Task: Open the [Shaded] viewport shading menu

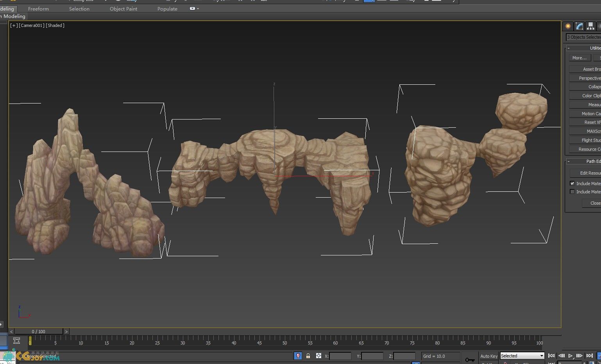Action: click(x=55, y=25)
